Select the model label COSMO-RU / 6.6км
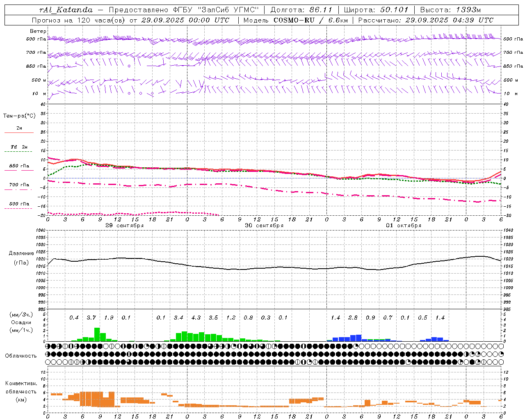The width and height of the screenshot is (525, 420). [x=310, y=20]
